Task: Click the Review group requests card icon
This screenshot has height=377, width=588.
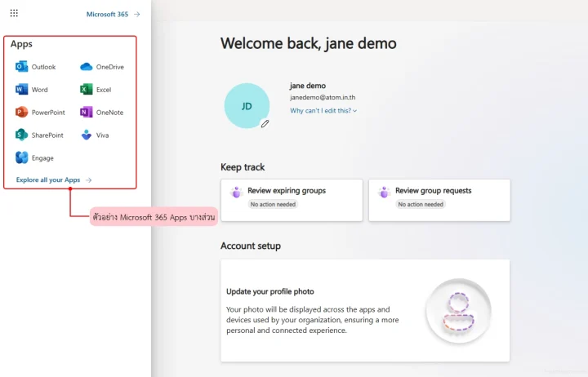Action: pos(385,192)
